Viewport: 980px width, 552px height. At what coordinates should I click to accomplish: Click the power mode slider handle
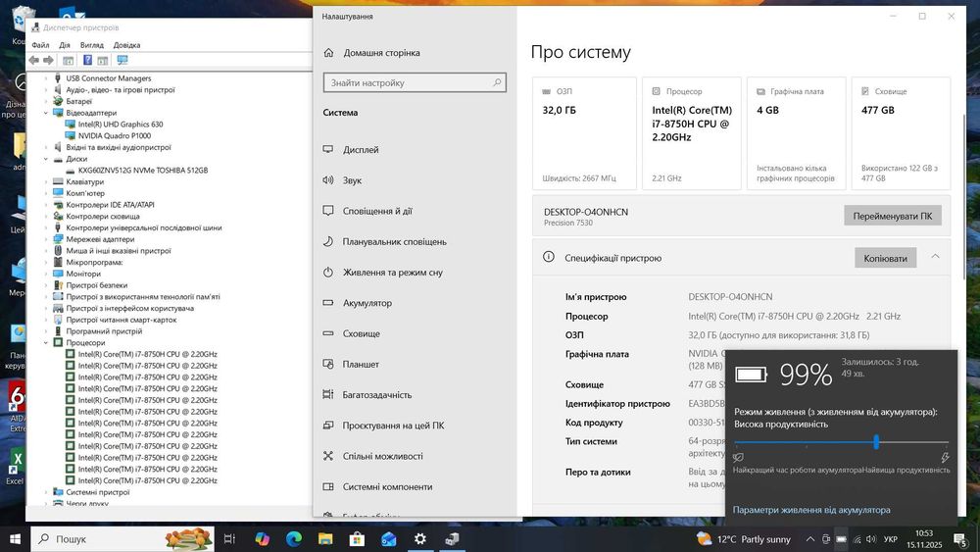tap(876, 442)
